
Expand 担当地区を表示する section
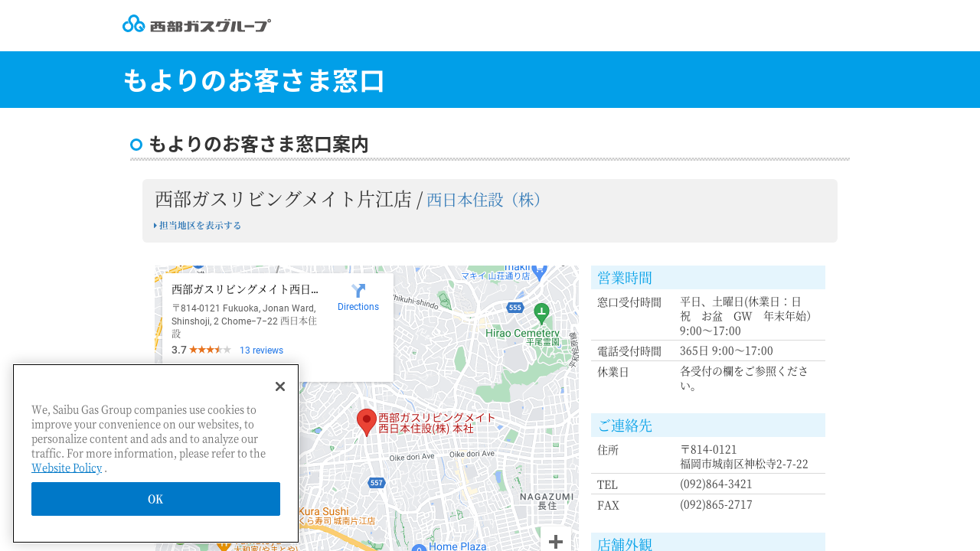click(198, 226)
